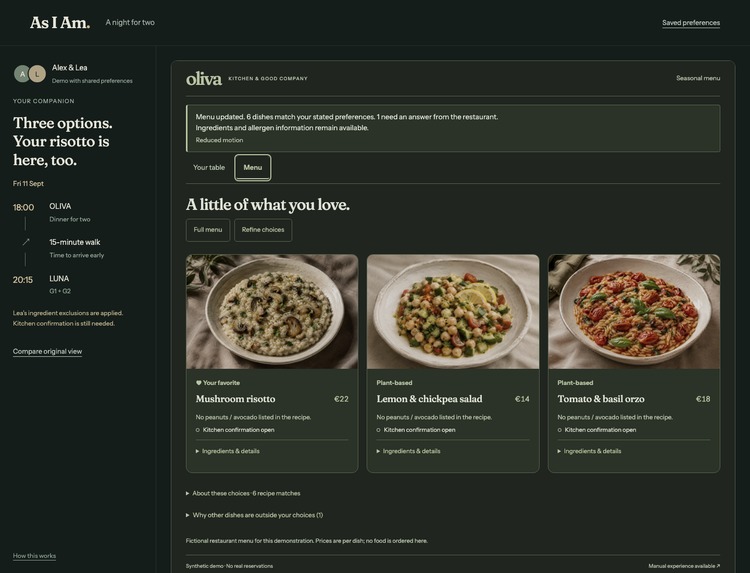Image resolution: width=750 pixels, height=573 pixels.
Task: Open Manual experience available link
Action: coord(684,566)
